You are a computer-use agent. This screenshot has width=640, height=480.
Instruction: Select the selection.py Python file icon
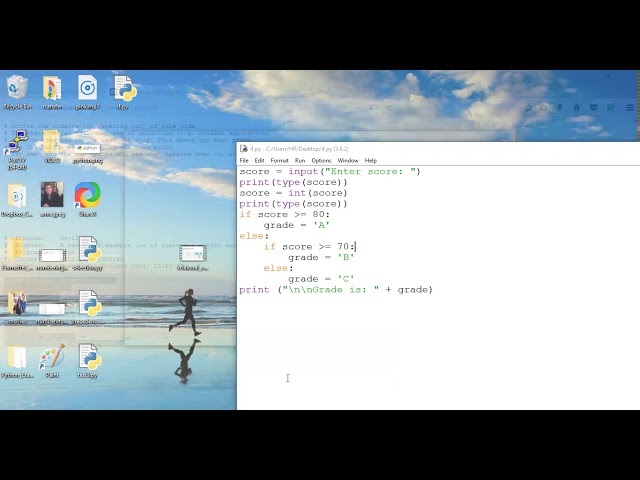point(88,253)
